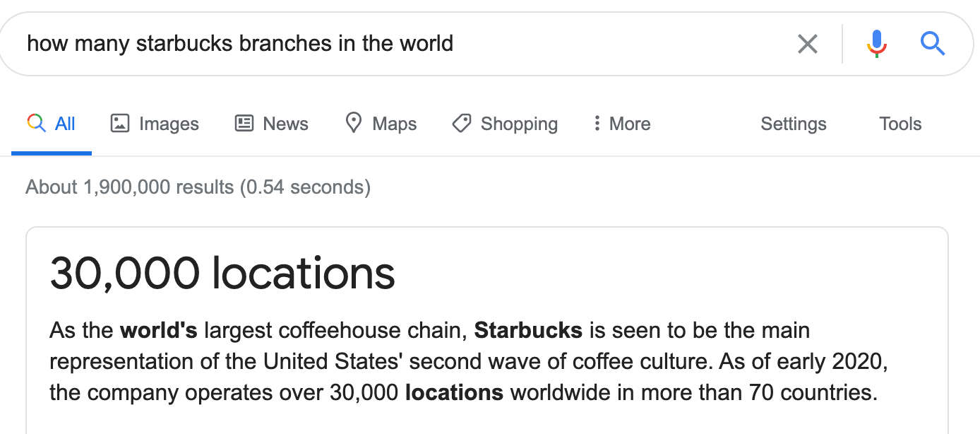Open the Settings menu
The image size is (980, 434).
point(794,124)
